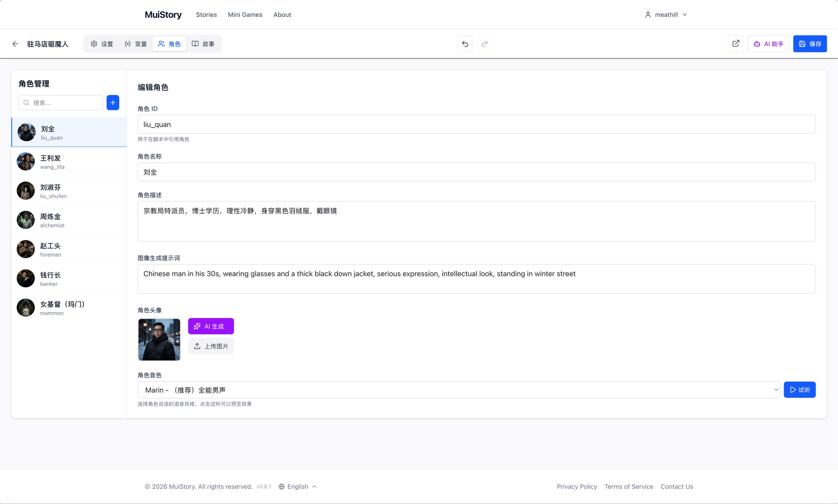838x504 pixels.
Task: Open the 变量 variables tab
Action: 136,44
